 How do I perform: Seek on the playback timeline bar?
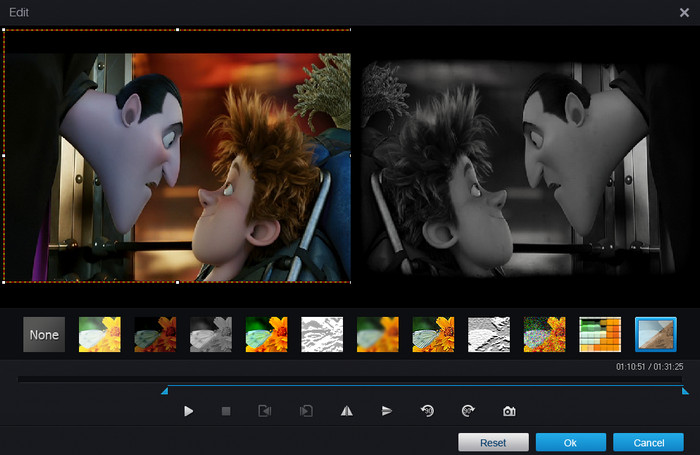[350, 379]
